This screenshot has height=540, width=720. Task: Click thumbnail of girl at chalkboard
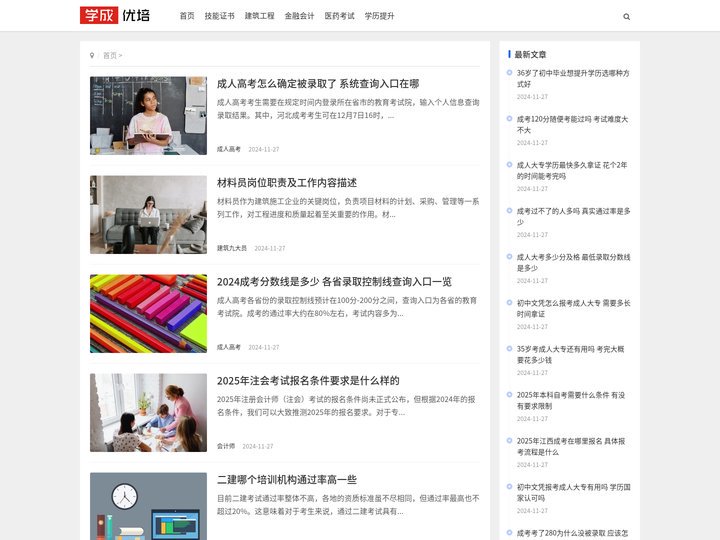pyautogui.click(x=148, y=116)
